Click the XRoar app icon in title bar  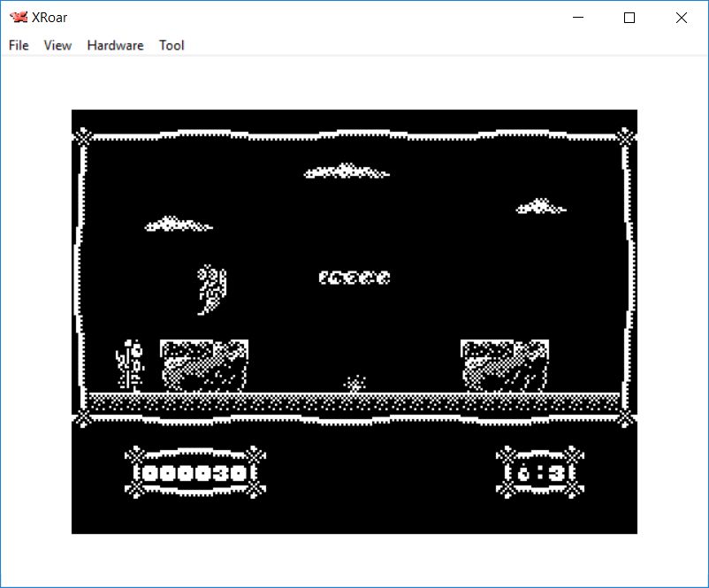coord(18,18)
